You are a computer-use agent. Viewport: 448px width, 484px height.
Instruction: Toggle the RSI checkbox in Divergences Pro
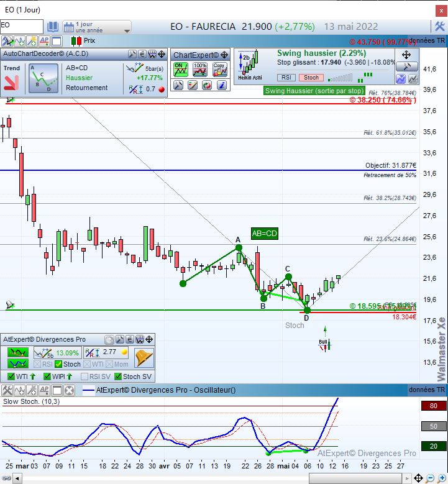[x=37, y=364]
